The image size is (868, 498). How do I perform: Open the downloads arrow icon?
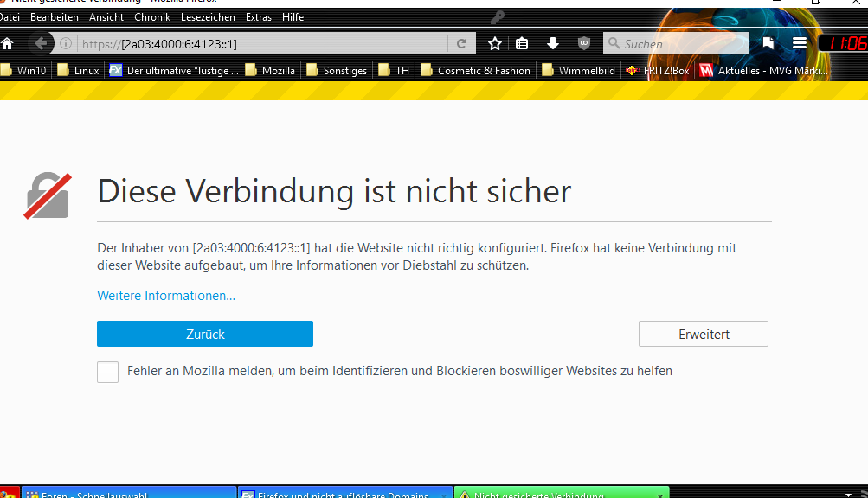tap(552, 43)
